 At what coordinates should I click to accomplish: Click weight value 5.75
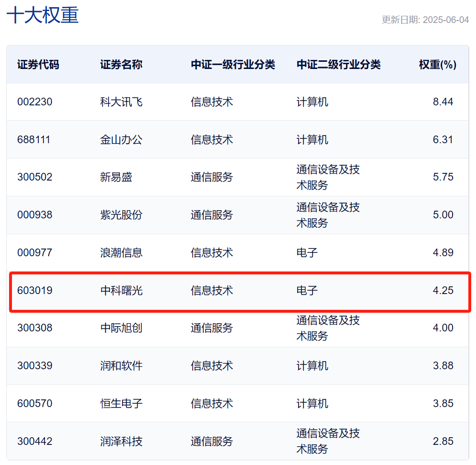pos(443,177)
